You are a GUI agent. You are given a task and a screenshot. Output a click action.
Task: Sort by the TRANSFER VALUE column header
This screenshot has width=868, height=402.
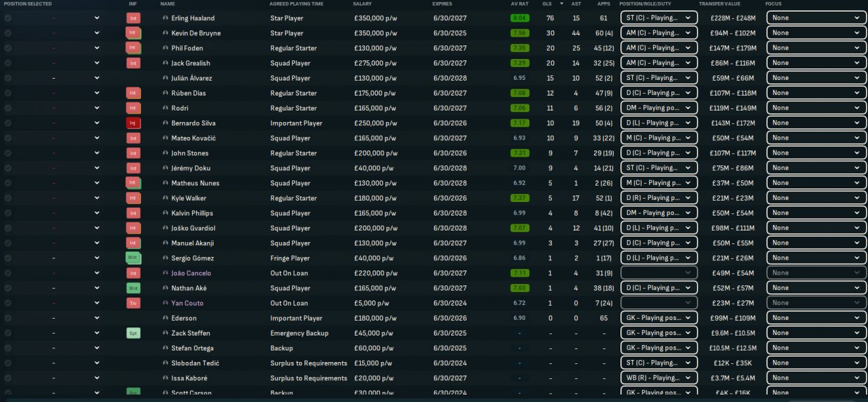tap(719, 4)
